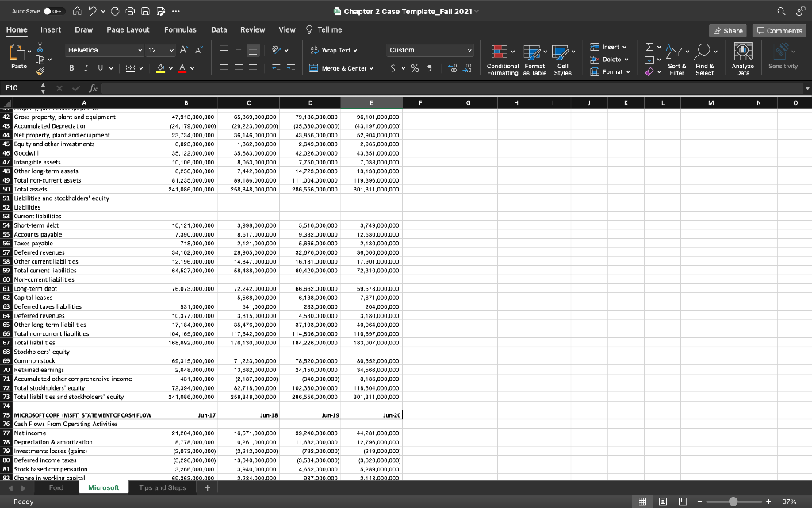Add a new sheet with plus button

point(207,487)
